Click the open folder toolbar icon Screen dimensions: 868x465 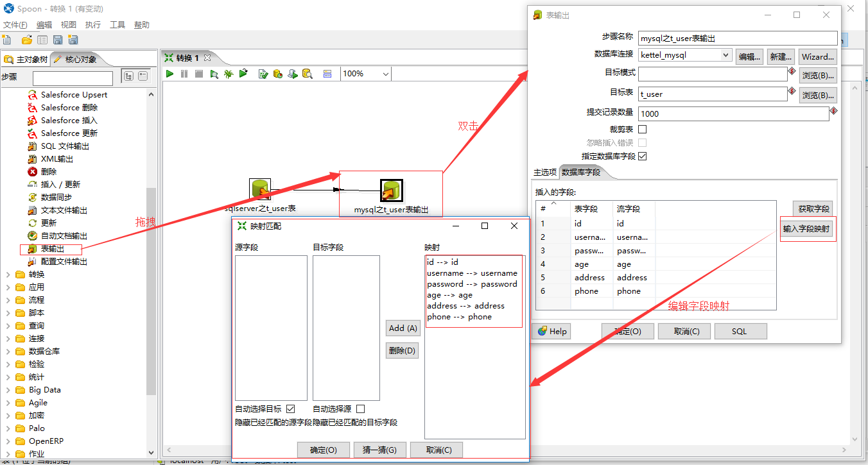pyautogui.click(x=26, y=40)
